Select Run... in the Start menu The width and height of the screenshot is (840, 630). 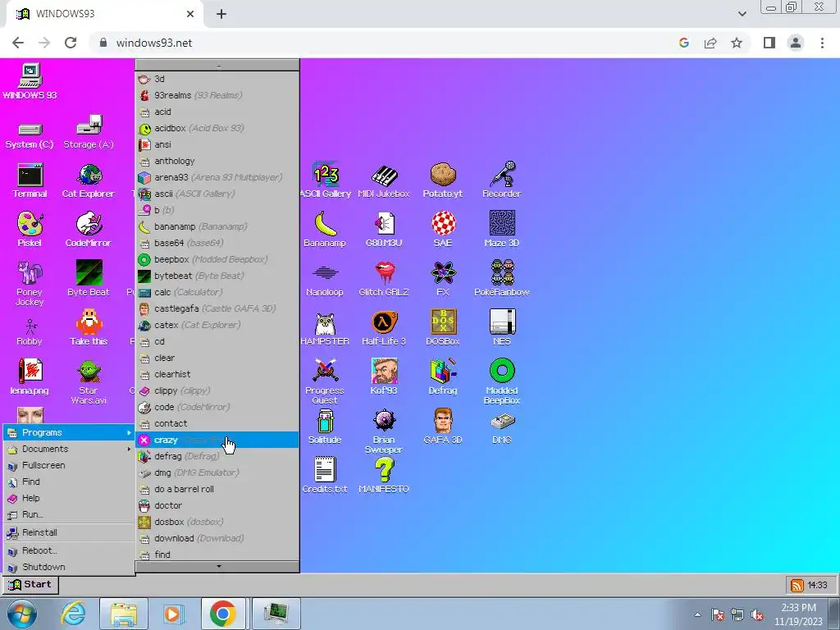click(x=69, y=515)
